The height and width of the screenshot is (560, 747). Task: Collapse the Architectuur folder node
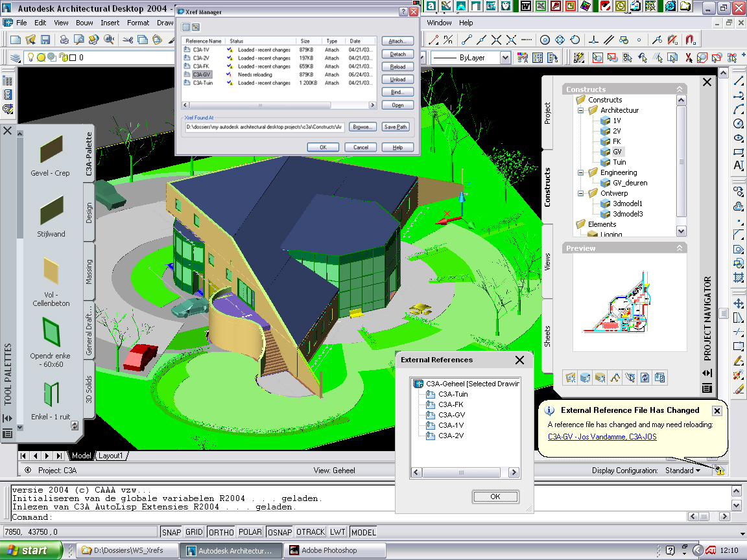581,110
